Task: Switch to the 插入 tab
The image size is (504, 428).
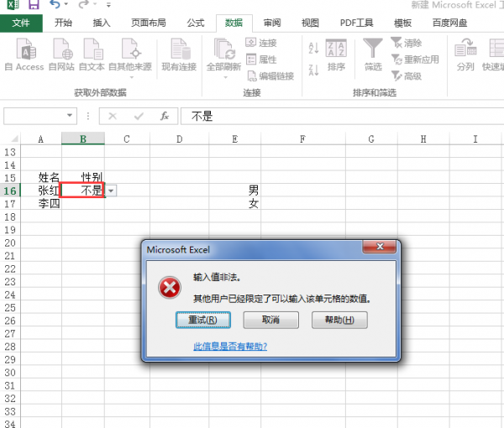Action: click(102, 23)
